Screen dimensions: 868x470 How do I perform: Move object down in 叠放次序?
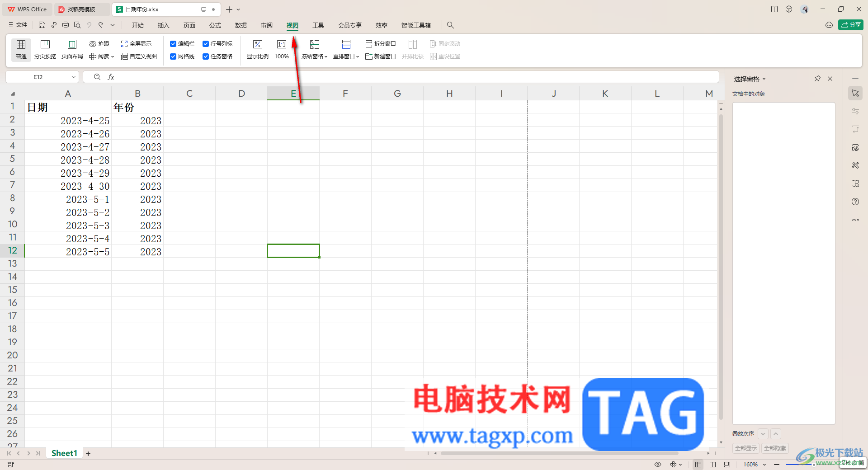763,434
